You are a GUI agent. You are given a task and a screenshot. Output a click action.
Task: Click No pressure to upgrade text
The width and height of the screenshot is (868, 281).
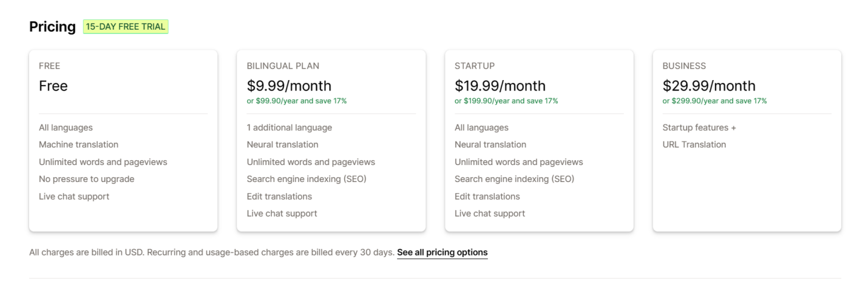[x=86, y=179]
